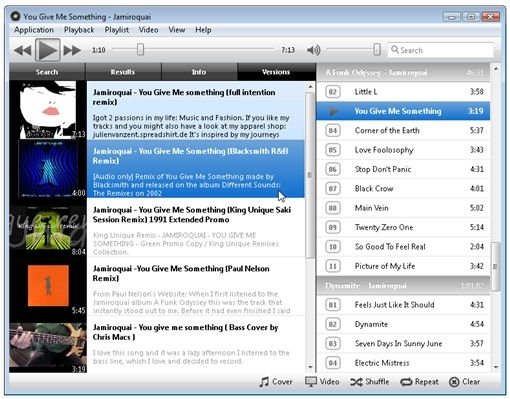Select the track So Good To Feel Real

(x=403, y=247)
